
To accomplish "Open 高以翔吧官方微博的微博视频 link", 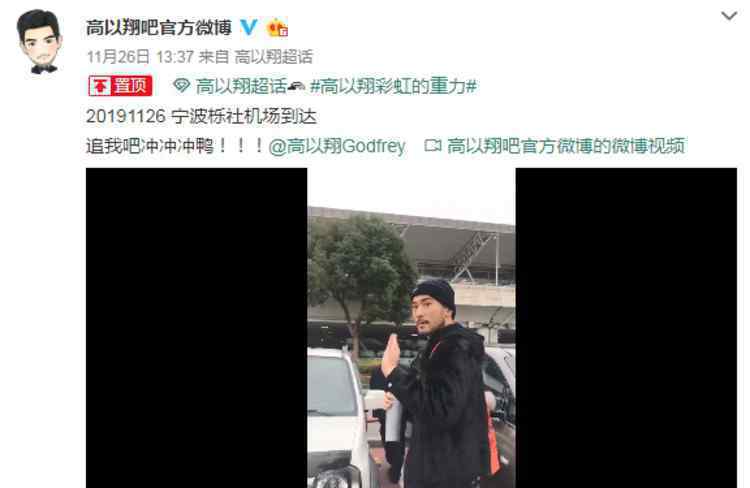I will (566, 146).
